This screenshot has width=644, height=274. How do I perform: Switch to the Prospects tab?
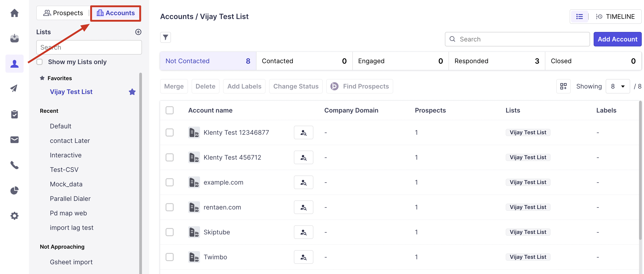click(63, 13)
